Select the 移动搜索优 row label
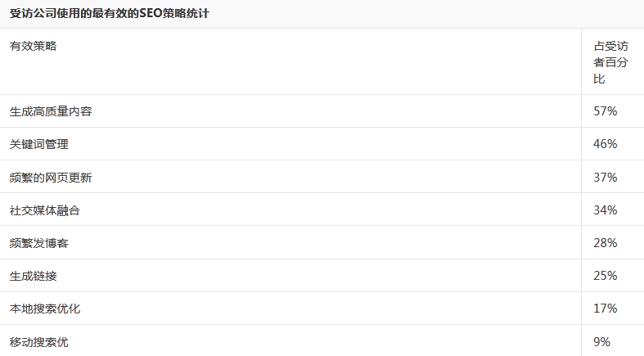644x356 pixels. (39, 341)
